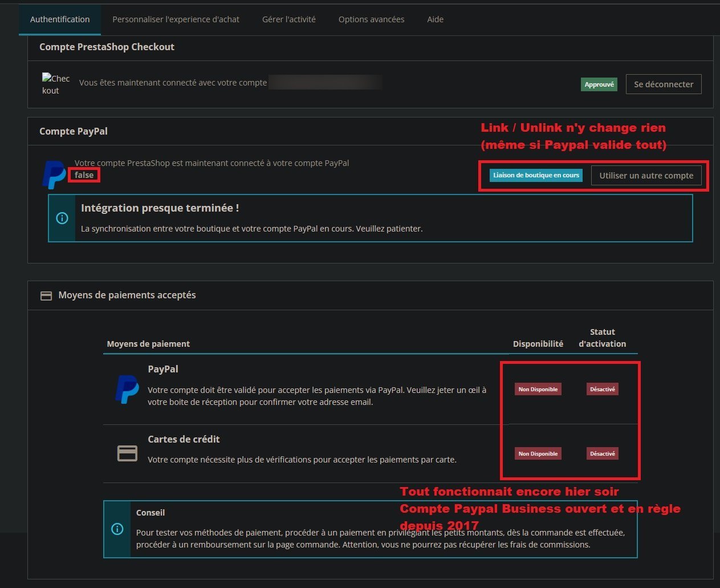This screenshot has width=720, height=588.
Task: Click the Désactivé badge in the PayPal row
Action: pos(603,389)
